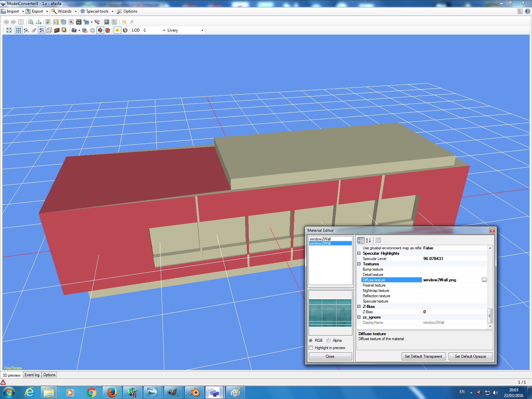Viewport: 532px width, 399px height.
Task: Switch to the Event log tab
Action: pyautogui.click(x=32, y=375)
